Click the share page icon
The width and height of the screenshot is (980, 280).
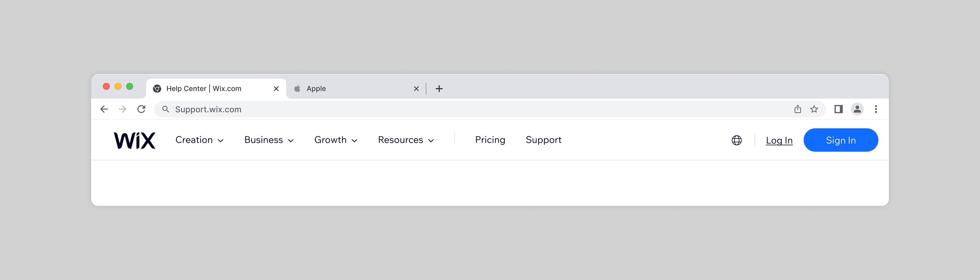click(797, 109)
